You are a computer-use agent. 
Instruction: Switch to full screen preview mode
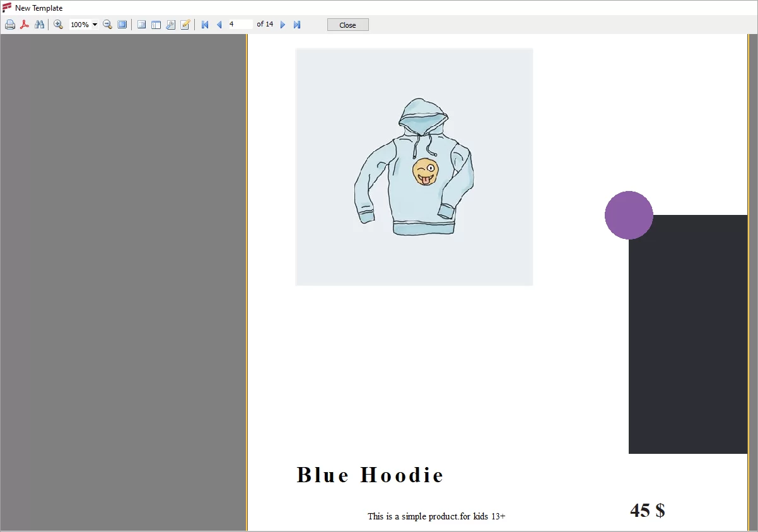(x=121, y=25)
